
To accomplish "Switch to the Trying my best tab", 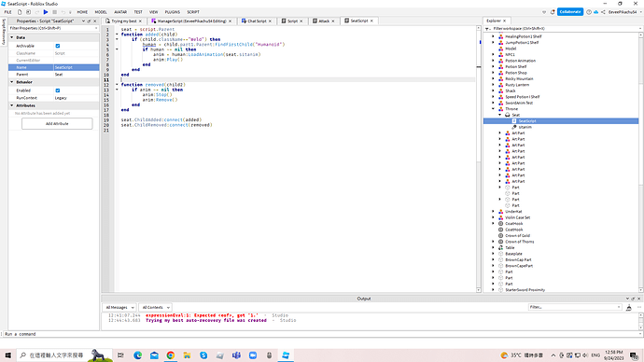I will click(123, 21).
